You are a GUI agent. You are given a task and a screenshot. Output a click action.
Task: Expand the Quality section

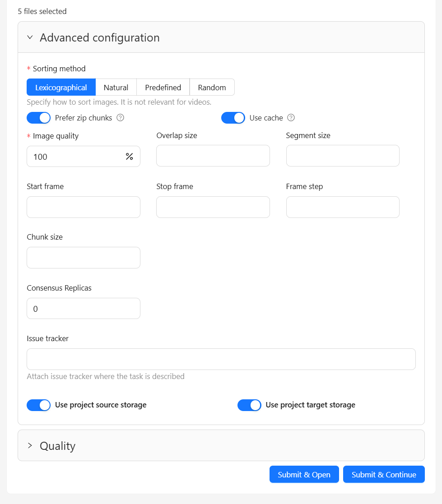(30, 446)
